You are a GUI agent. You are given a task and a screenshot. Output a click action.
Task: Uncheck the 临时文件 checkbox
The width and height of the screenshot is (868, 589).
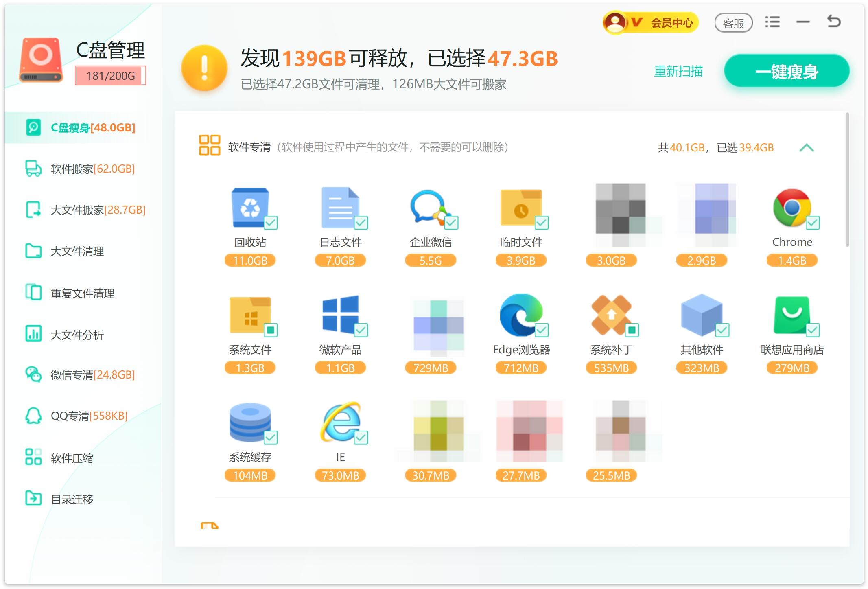tap(542, 223)
